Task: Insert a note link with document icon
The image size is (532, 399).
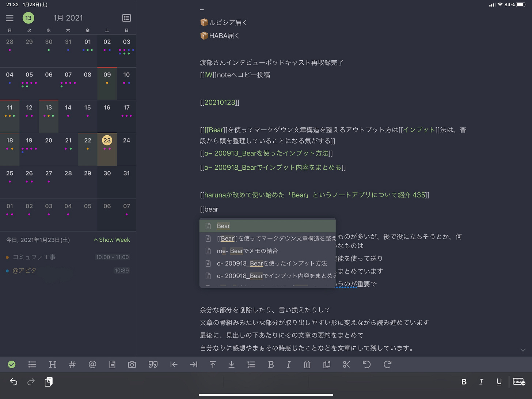Action: tap(112, 364)
